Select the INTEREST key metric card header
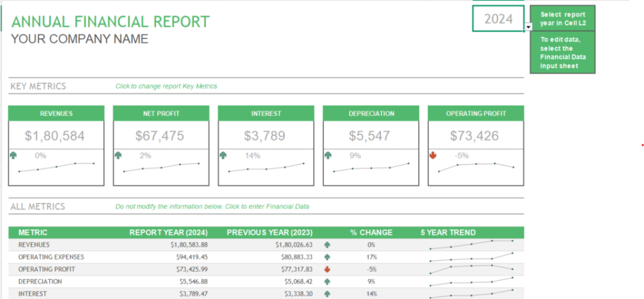This screenshot has width=644, height=299. click(266, 113)
